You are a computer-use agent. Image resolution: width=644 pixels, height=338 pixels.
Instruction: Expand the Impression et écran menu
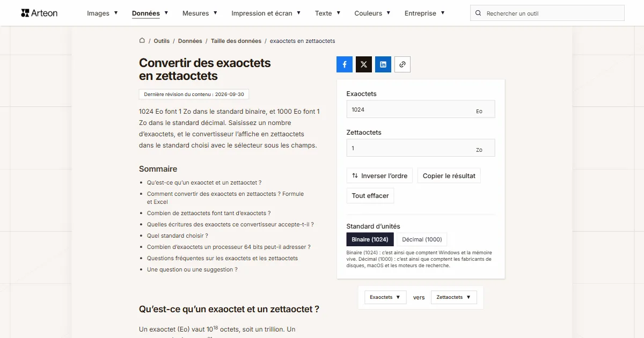[x=266, y=13]
